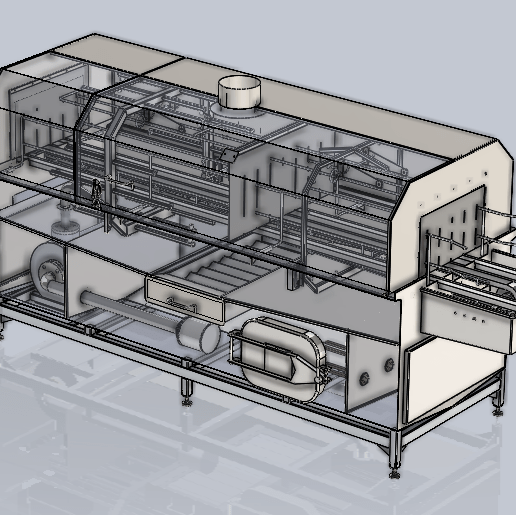Click the left round port on lower side panel

(365, 379)
